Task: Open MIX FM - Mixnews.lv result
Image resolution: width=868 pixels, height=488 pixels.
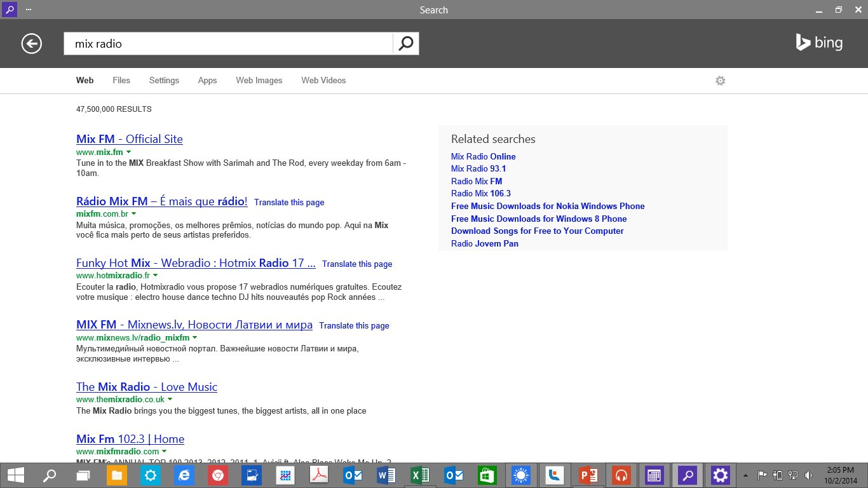Action: point(194,325)
